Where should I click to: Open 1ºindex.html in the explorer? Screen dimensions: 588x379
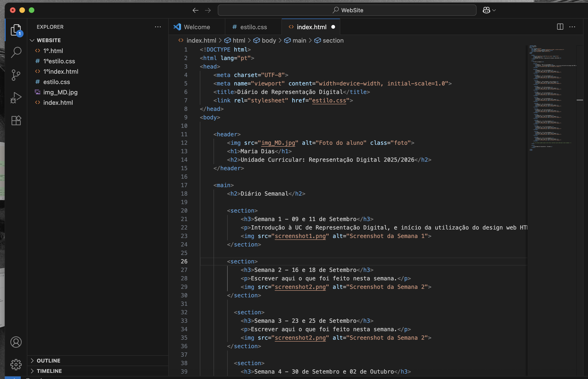point(98,71)
